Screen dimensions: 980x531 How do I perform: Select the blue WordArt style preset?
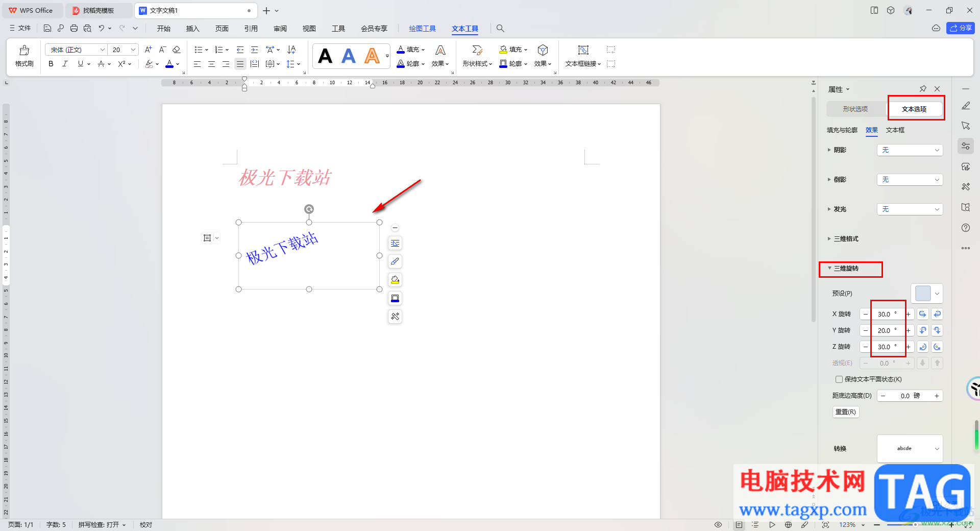click(x=349, y=56)
